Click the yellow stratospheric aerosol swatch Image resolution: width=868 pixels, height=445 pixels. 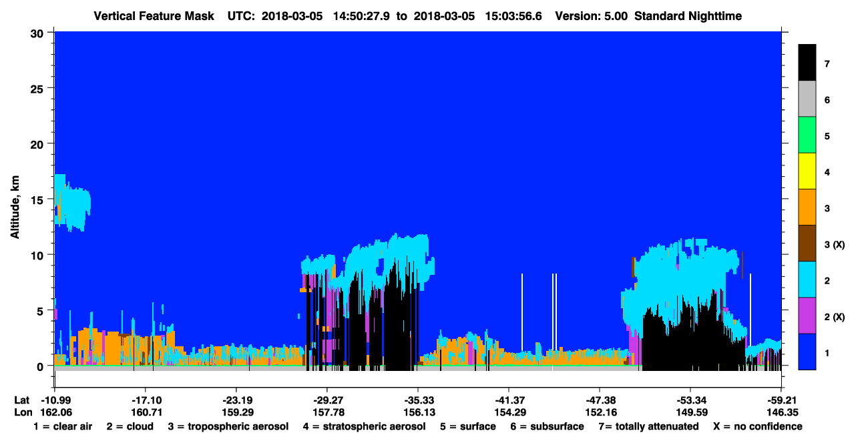coord(807,171)
